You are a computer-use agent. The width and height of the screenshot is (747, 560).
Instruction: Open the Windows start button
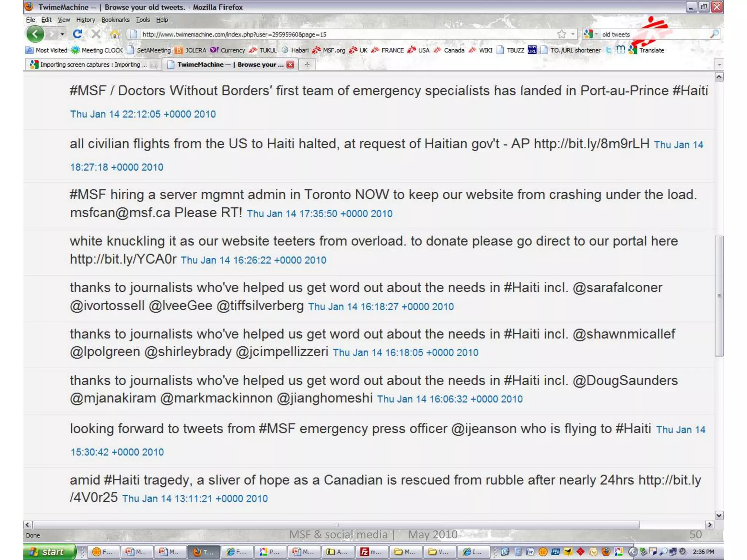[x=49, y=552]
